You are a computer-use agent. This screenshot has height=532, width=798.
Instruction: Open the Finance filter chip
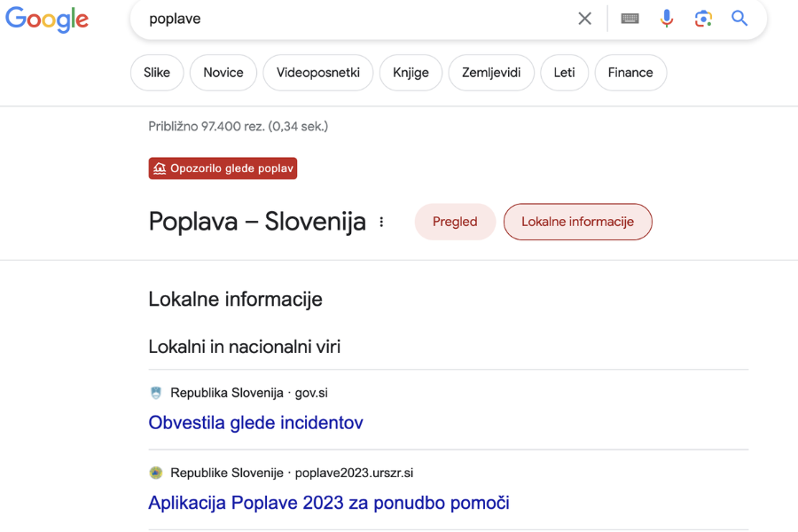(x=630, y=73)
